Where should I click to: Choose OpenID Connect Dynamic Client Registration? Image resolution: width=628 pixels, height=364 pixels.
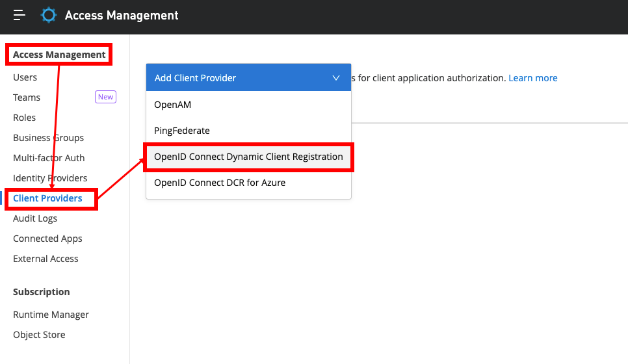coord(248,157)
